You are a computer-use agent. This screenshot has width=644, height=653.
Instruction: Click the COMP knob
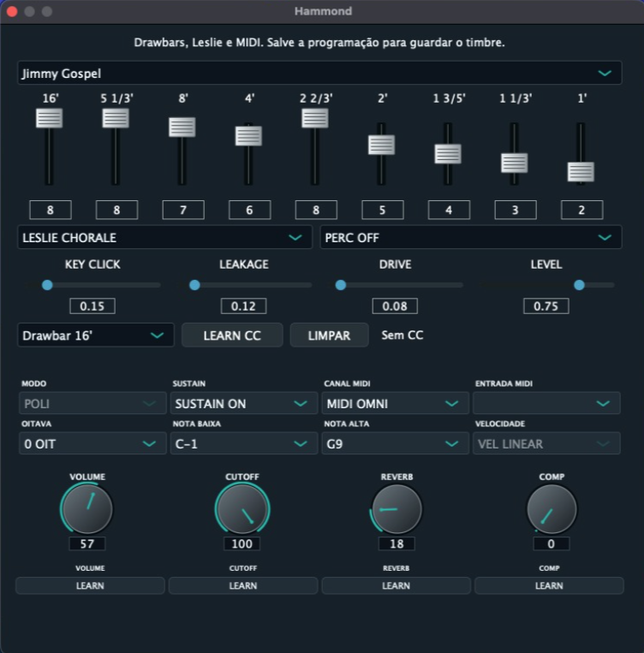pos(552,509)
